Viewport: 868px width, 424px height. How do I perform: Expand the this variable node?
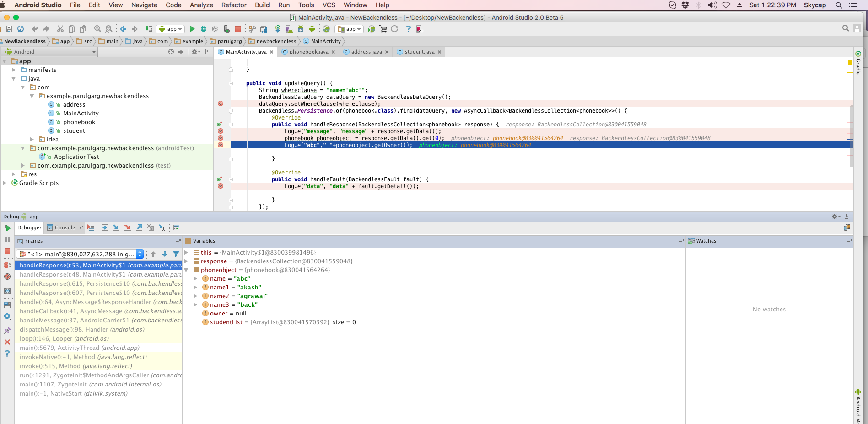pos(186,252)
